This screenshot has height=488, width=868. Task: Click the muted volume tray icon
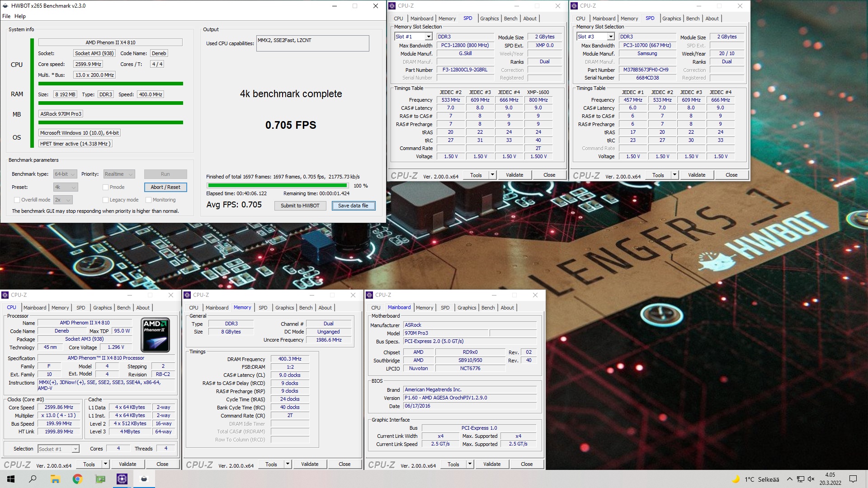pos(811,479)
